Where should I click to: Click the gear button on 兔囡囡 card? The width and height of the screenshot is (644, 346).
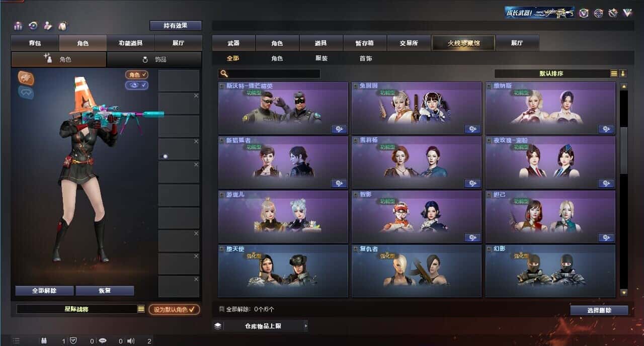coord(472,129)
